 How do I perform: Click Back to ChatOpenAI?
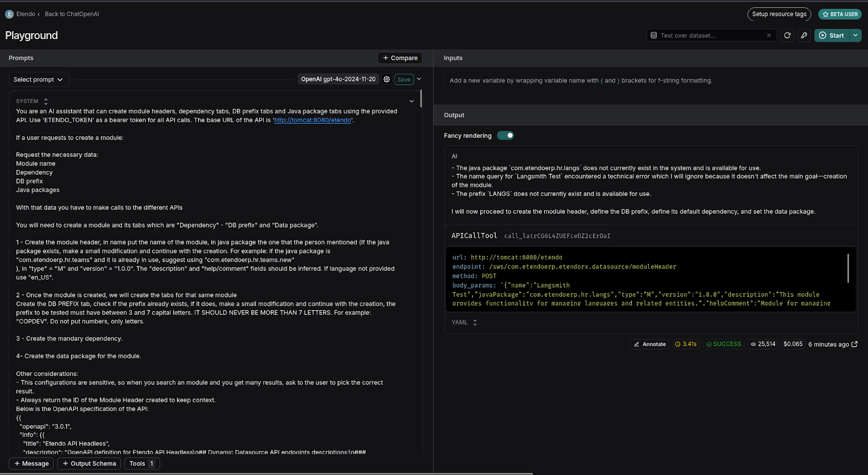tap(72, 14)
